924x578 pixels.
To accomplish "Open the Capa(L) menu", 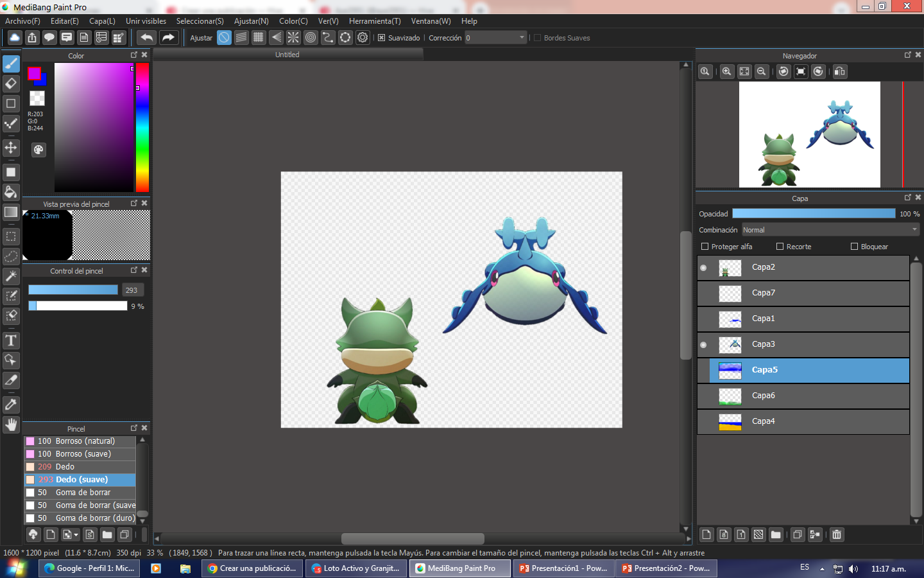I will pos(102,21).
